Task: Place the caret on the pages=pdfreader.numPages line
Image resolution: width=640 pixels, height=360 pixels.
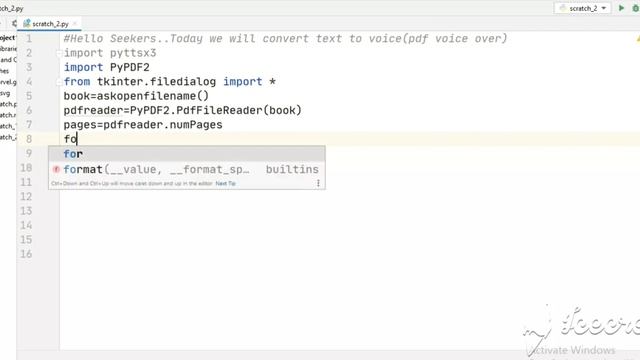Action: pos(143,125)
